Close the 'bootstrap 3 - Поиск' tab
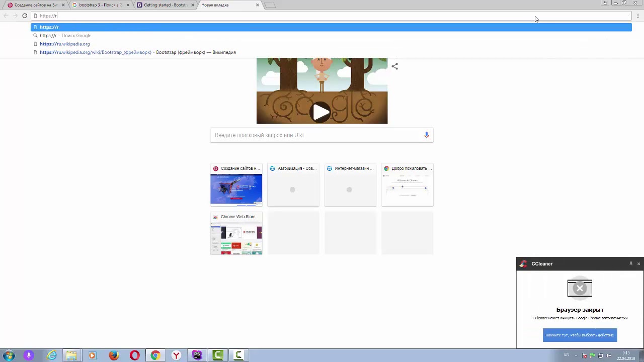Screen dimensions: 644x362 pos(128,5)
